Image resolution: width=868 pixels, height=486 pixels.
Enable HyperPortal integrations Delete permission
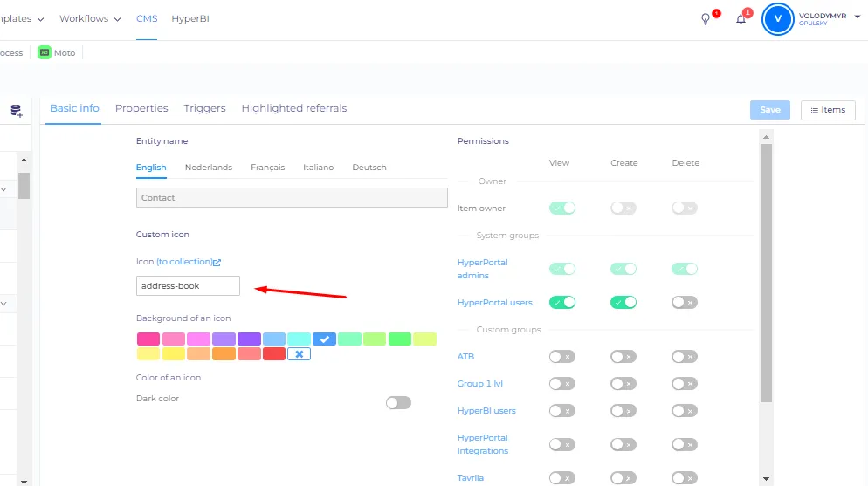(685, 444)
